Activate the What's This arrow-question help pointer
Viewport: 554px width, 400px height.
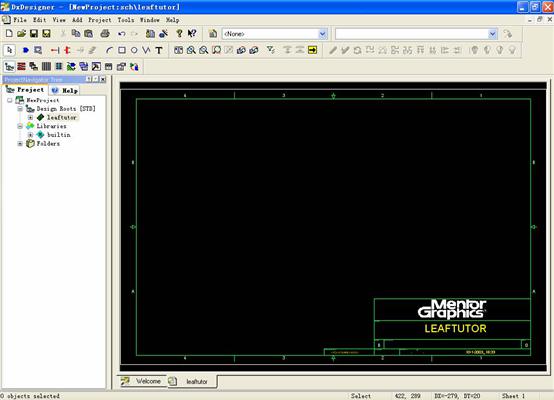click(192, 34)
